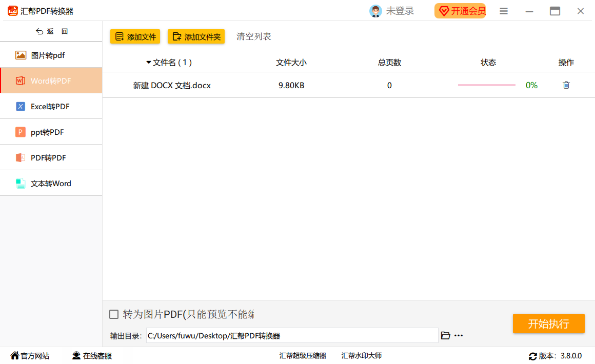Click the 输出目录 path input field
This screenshot has height=364, width=595.
click(292, 336)
